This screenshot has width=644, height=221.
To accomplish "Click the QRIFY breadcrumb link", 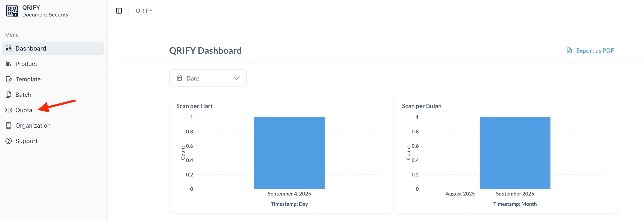I will tap(144, 11).
